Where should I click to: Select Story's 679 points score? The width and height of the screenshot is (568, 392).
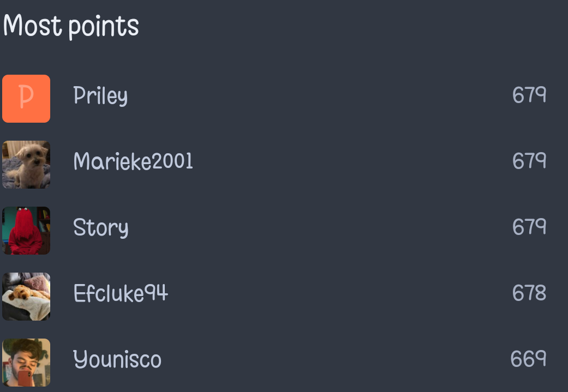[529, 227]
